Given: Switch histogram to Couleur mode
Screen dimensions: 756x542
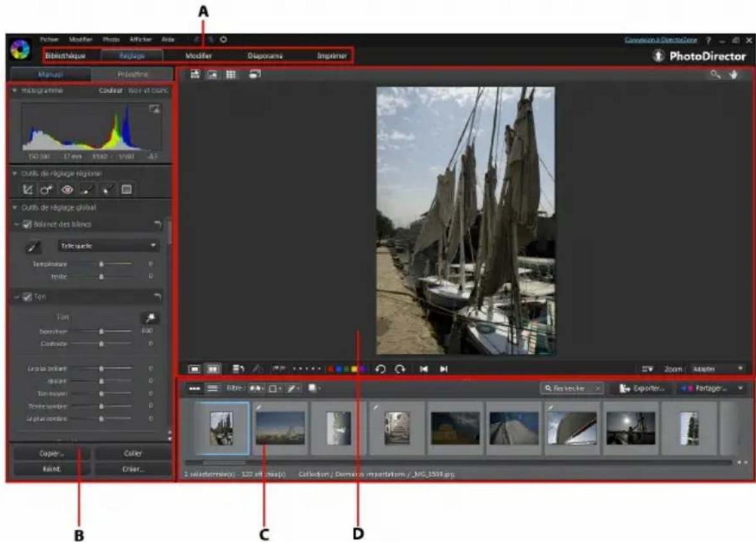Looking at the screenshot, I should [111, 90].
